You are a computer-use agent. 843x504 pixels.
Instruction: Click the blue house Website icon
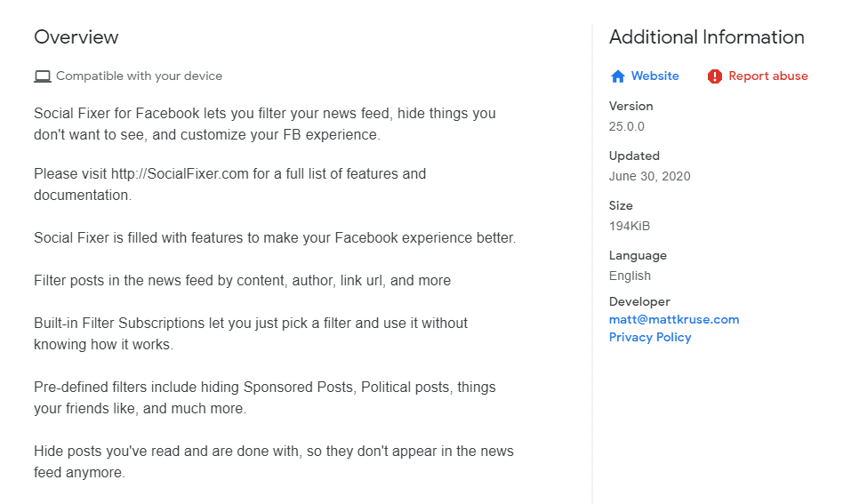pos(618,76)
